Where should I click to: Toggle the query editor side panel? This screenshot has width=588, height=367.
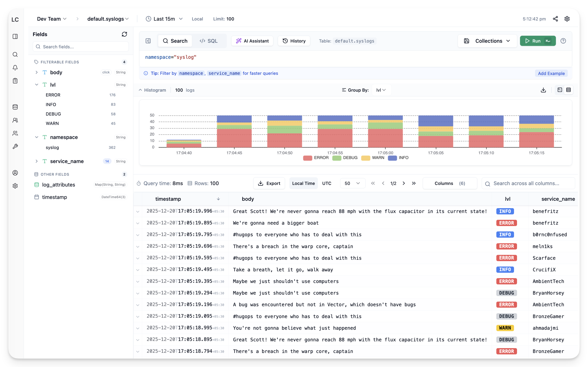[x=148, y=41]
